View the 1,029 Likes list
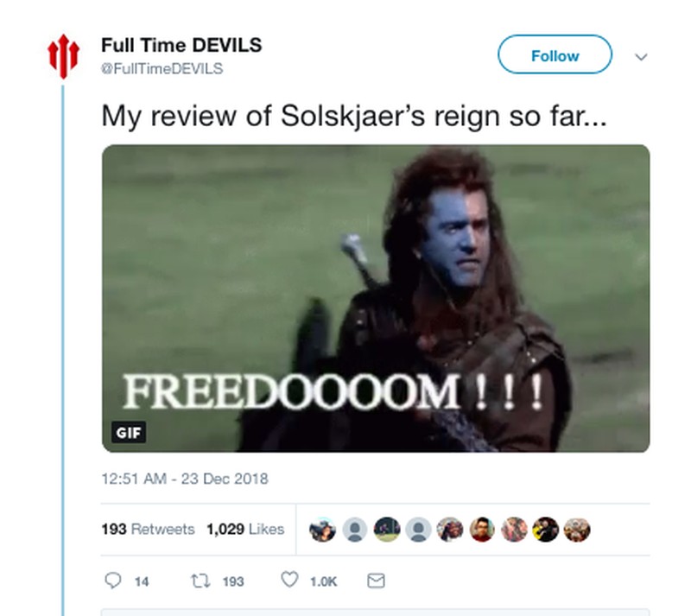Image resolution: width=691 pixels, height=616 pixels. tap(245, 529)
